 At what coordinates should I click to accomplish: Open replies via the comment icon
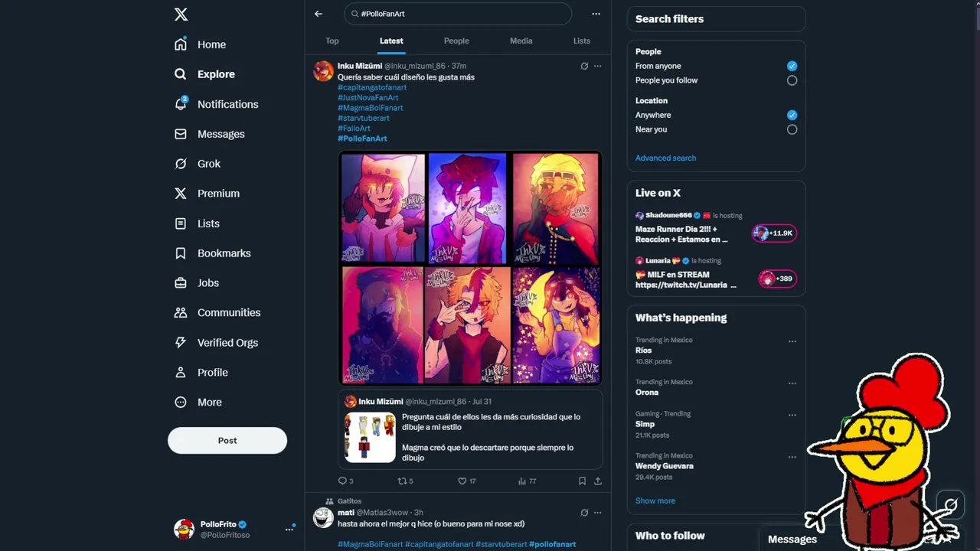342,481
